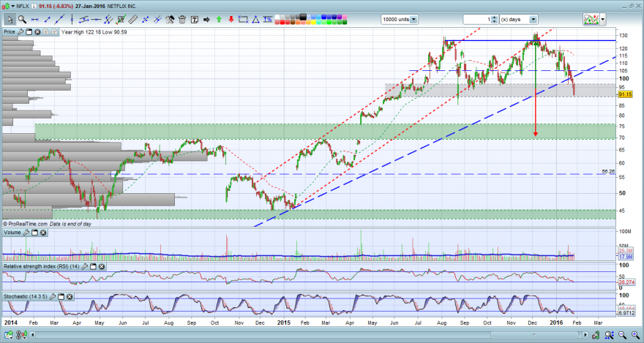Open Volume panel wrench settings
The height and width of the screenshot is (343, 644).
pyautogui.click(x=26, y=233)
